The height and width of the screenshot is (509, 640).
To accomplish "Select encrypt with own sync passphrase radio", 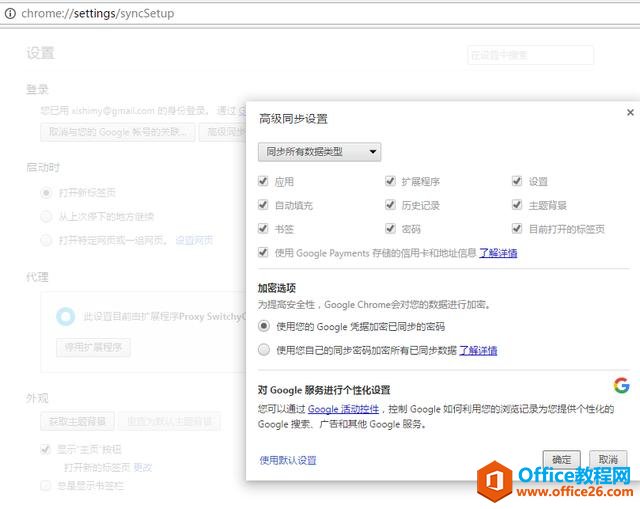I will pyautogui.click(x=264, y=349).
